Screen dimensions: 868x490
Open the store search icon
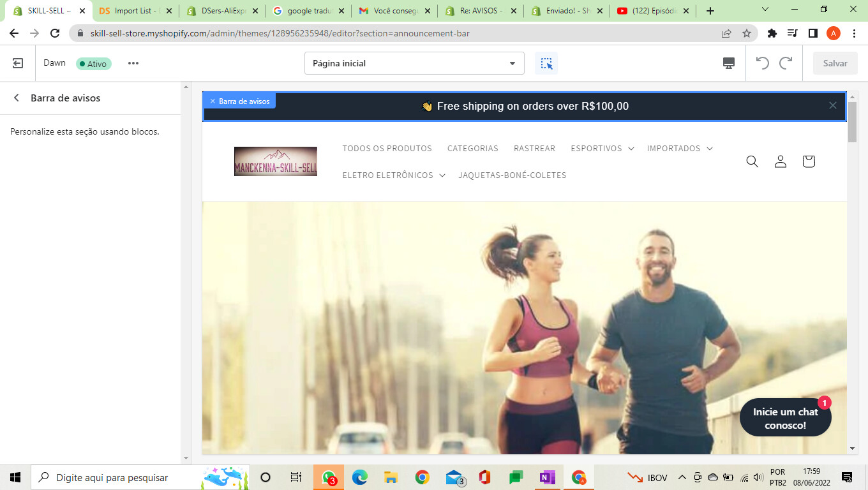tap(752, 161)
